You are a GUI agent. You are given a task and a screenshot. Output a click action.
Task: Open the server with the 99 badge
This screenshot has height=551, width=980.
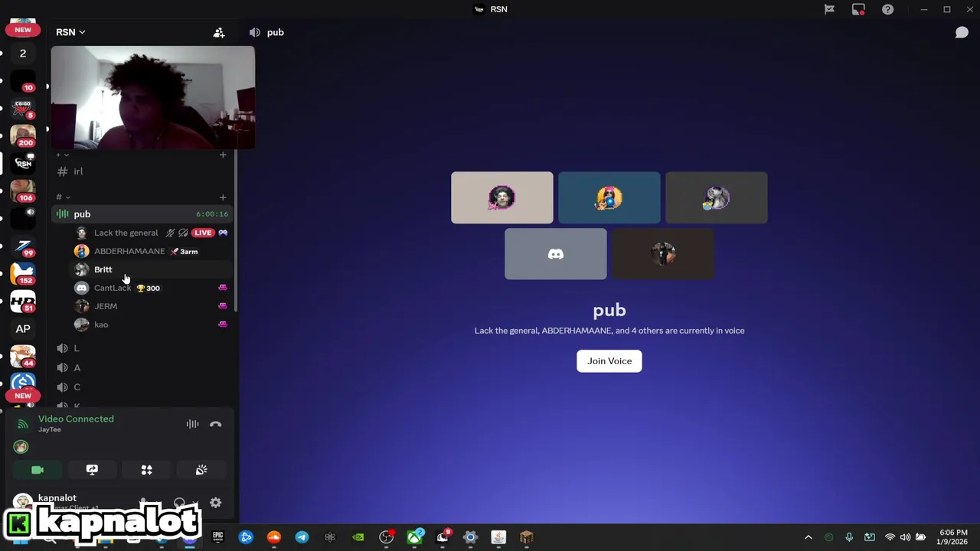pyautogui.click(x=23, y=246)
